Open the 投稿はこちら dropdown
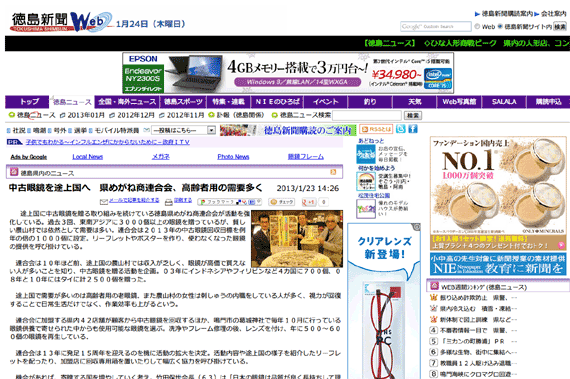The height and width of the screenshot is (379, 570). click(x=184, y=130)
